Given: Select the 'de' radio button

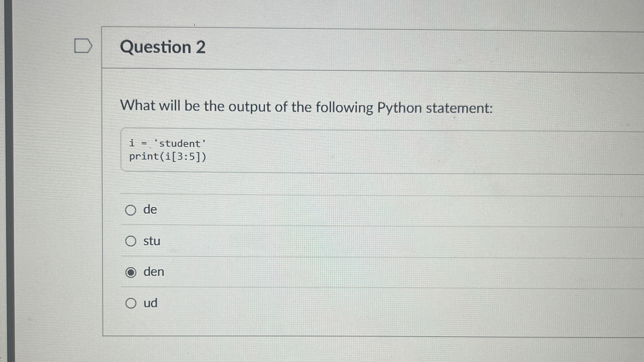Looking at the screenshot, I should tap(131, 210).
